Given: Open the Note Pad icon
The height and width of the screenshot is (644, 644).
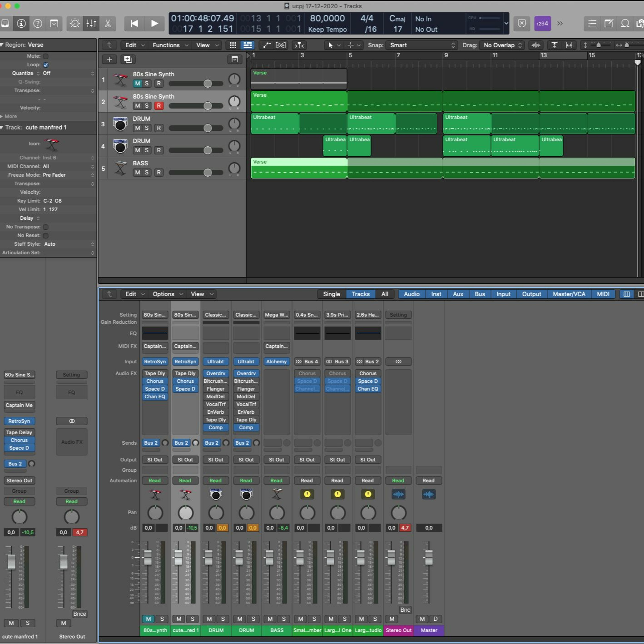Looking at the screenshot, I should (608, 23).
